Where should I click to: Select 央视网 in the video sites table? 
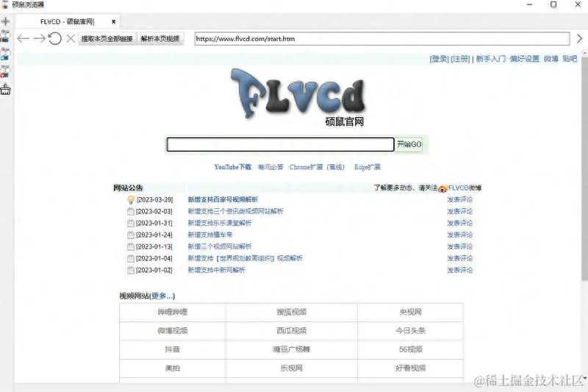(411, 312)
